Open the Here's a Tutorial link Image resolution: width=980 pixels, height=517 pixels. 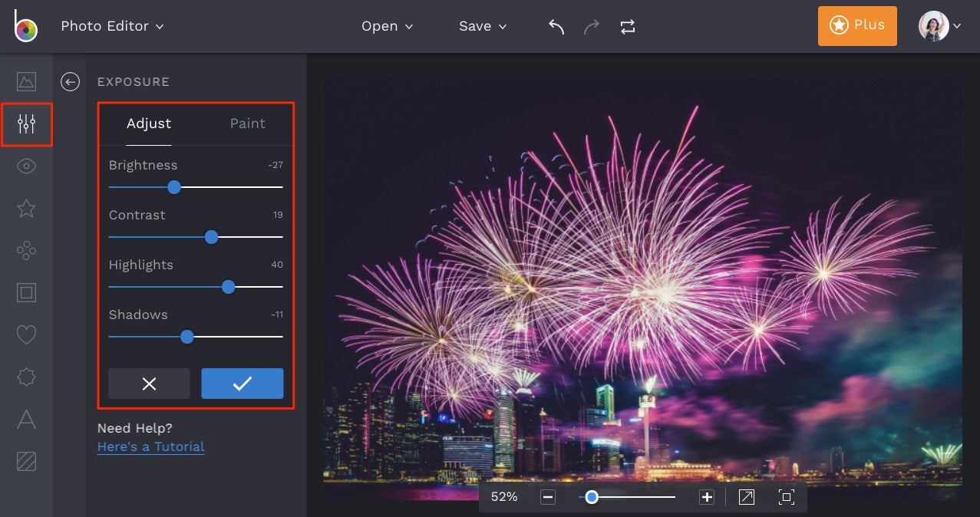[x=150, y=446]
